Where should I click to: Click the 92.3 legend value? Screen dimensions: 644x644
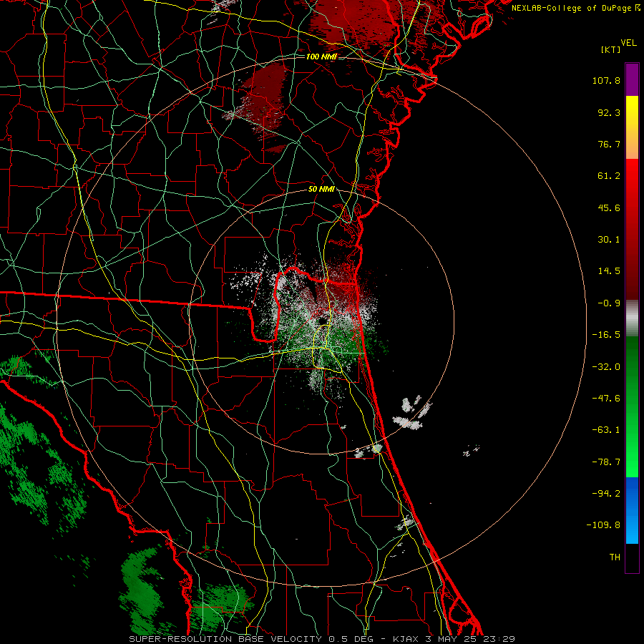(x=609, y=112)
